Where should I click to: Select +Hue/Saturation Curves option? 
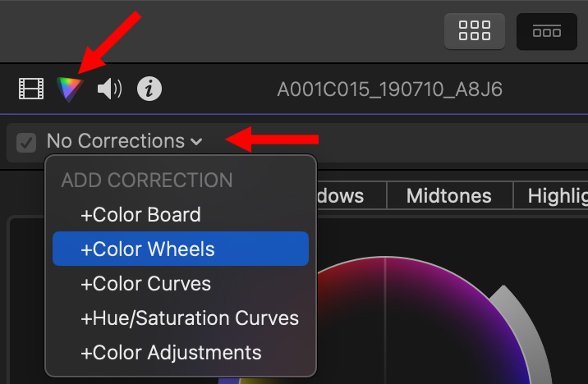189,318
